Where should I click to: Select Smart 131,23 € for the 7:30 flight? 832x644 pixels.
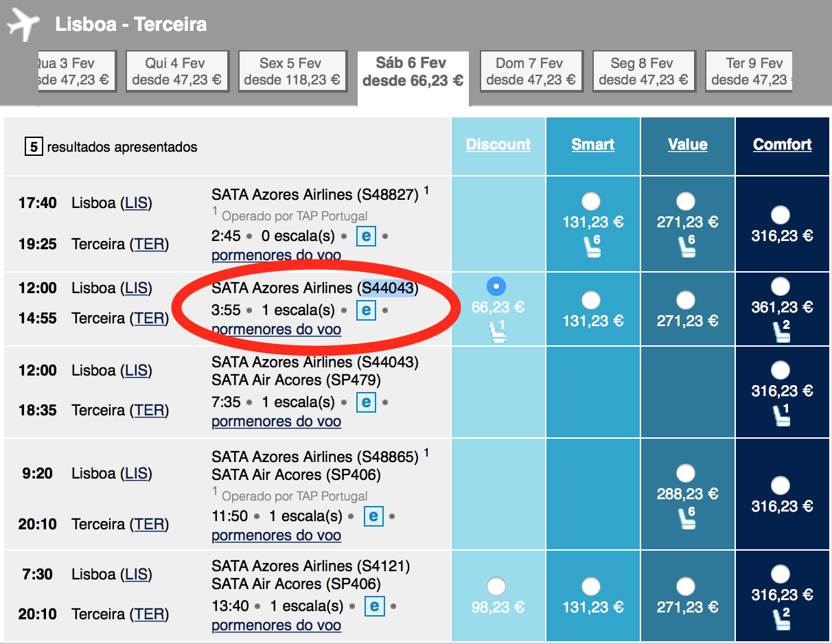tap(590, 586)
